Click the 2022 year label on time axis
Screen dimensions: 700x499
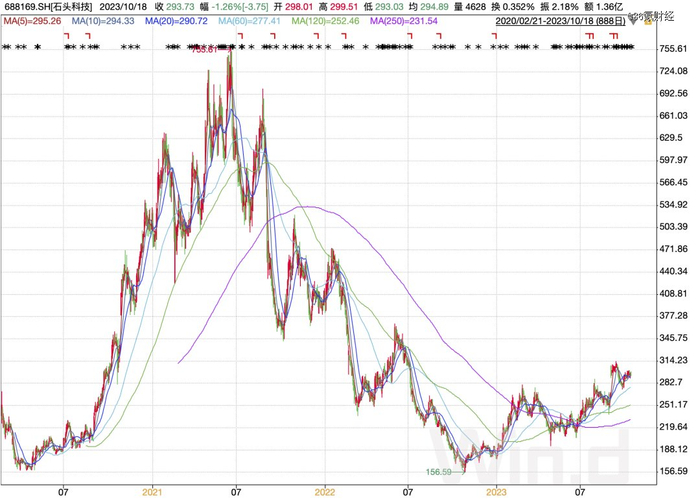click(325, 492)
